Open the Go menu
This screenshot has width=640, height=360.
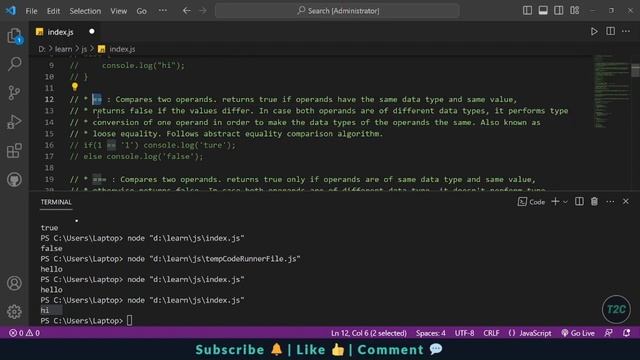[141, 11]
